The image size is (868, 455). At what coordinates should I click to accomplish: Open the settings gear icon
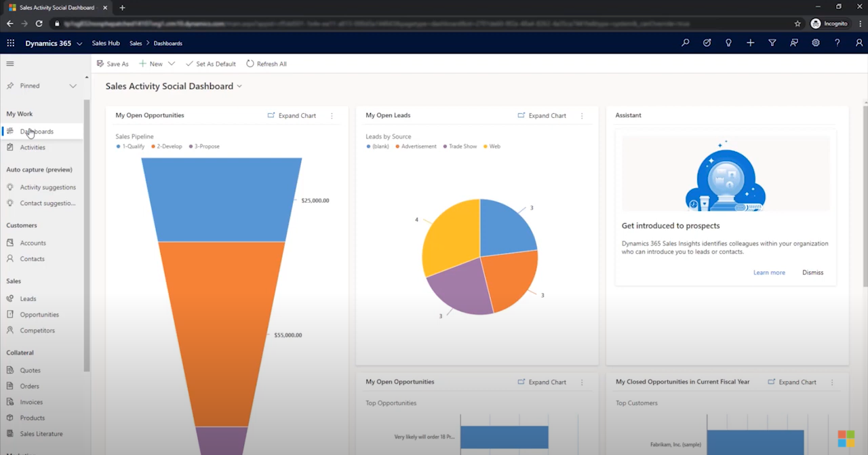point(815,43)
